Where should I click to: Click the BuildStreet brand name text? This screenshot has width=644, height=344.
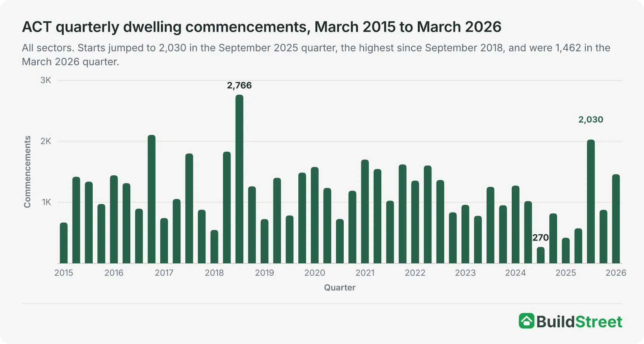click(x=579, y=322)
